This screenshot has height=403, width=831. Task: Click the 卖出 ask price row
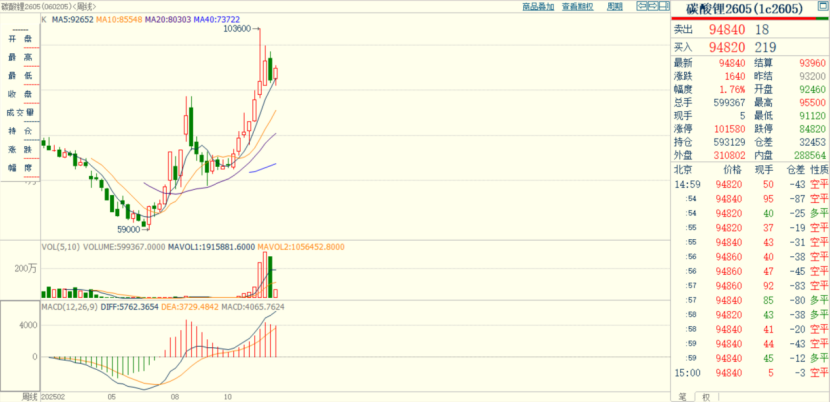750,30
